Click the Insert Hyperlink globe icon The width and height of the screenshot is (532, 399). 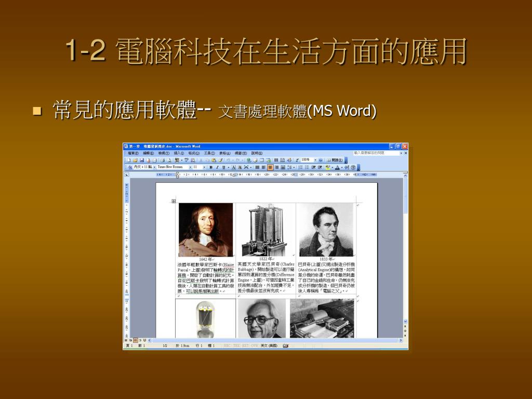(249, 160)
